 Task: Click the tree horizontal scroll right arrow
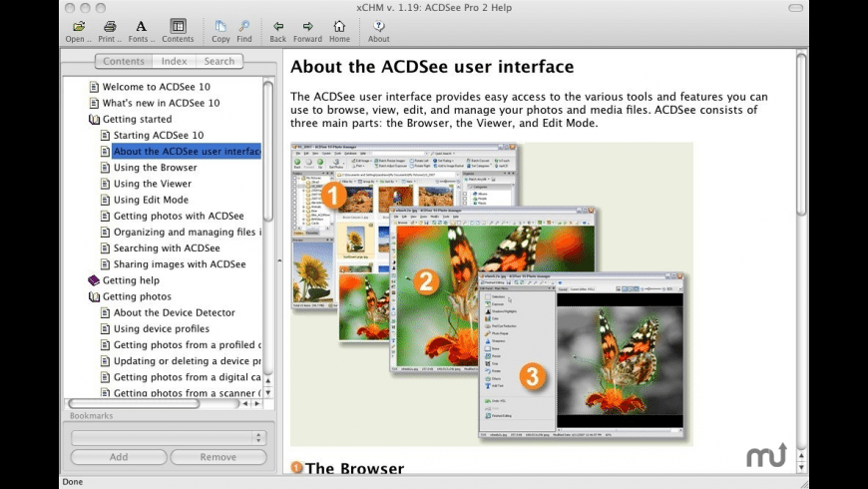tap(256, 404)
